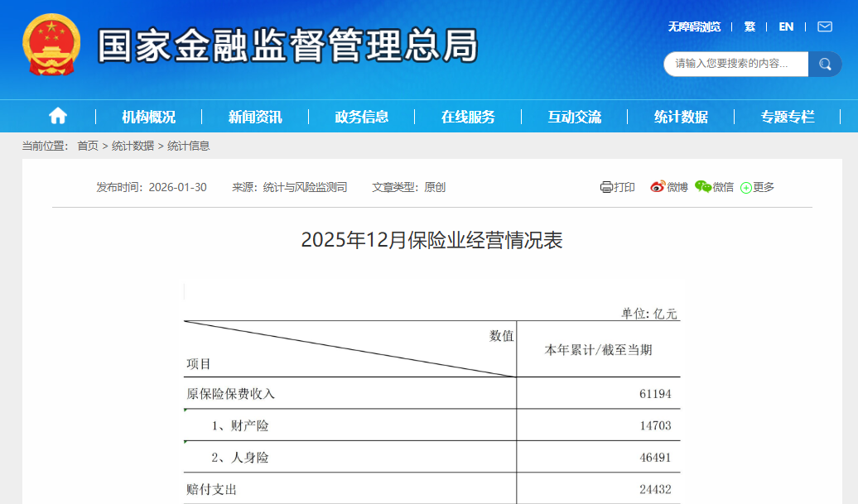Go to 在线服务 section
This screenshot has width=858, height=504.
(468, 117)
